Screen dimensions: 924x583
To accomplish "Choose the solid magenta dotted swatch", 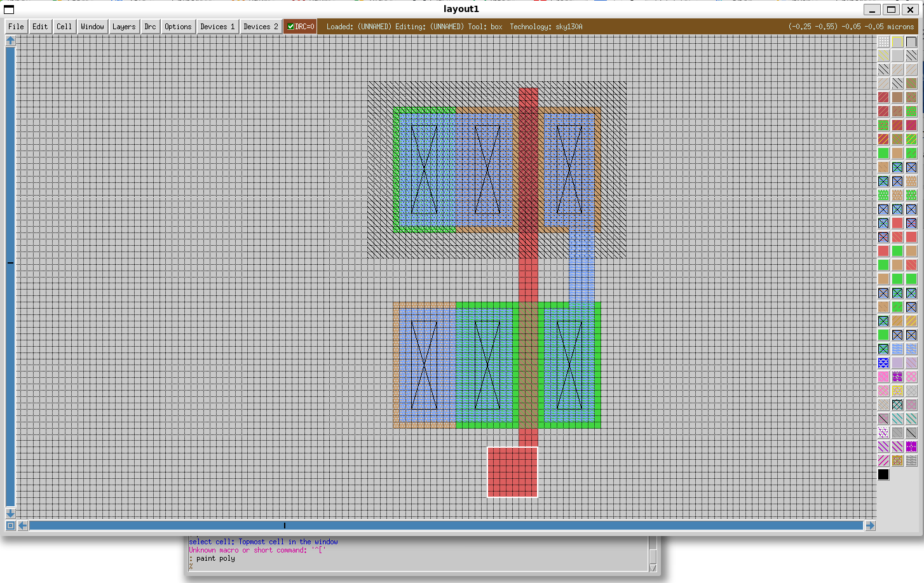I will tap(911, 446).
